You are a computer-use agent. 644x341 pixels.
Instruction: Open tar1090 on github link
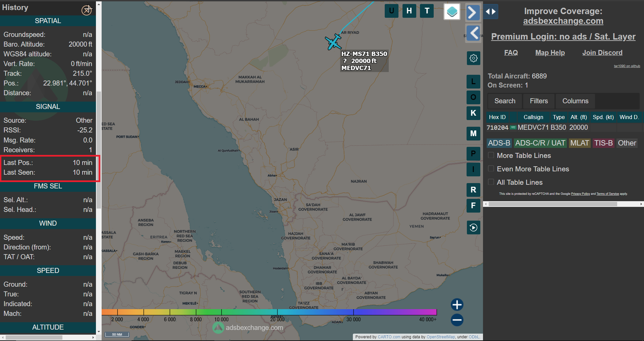[x=627, y=66]
